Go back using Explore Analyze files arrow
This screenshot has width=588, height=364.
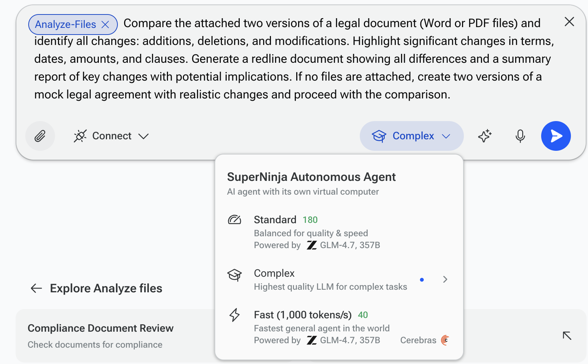pyautogui.click(x=36, y=288)
